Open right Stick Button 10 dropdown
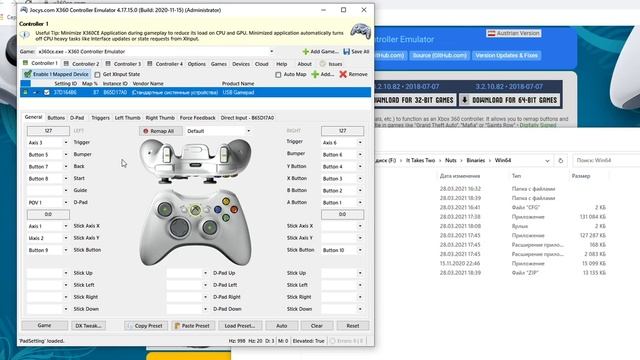Screen dimensions: 640x360 pos(360,250)
